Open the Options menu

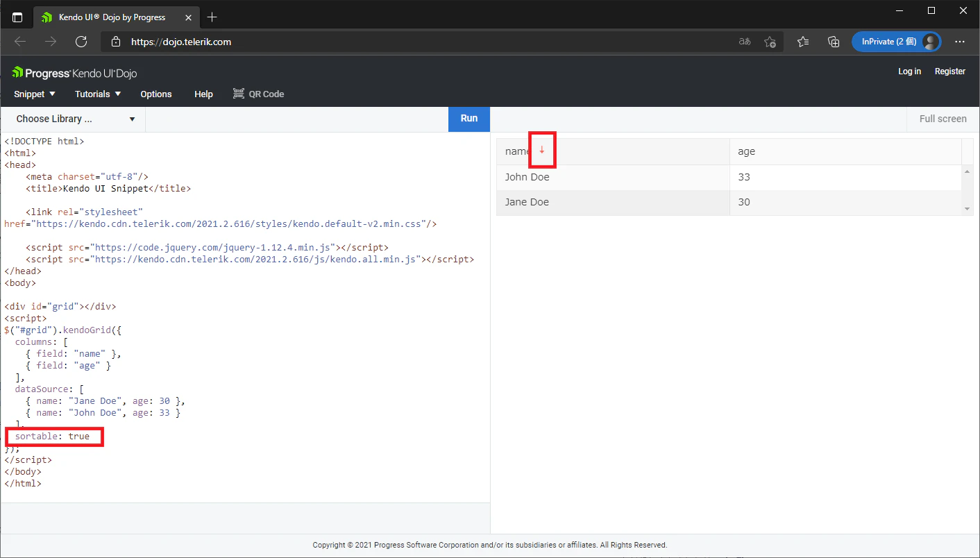(156, 94)
